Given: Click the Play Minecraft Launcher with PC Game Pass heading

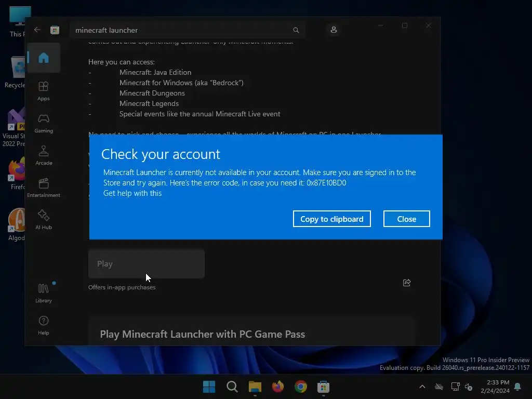Looking at the screenshot, I should point(202,334).
